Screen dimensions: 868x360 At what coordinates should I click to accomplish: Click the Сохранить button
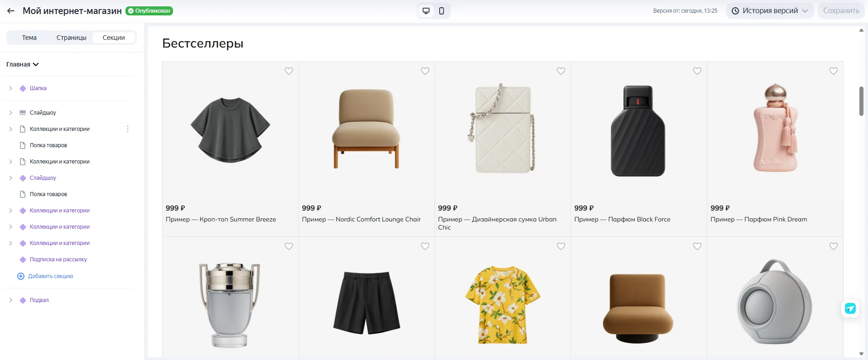(841, 11)
